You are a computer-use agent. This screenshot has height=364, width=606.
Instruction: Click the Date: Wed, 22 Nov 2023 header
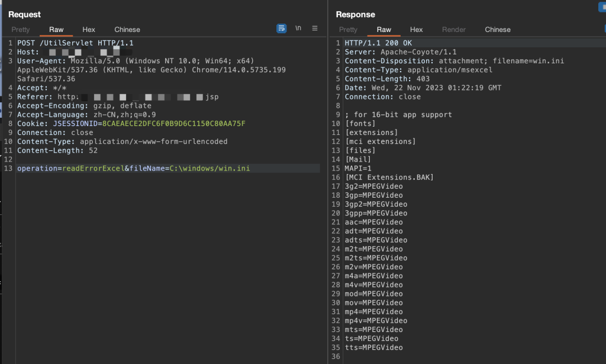pos(423,88)
